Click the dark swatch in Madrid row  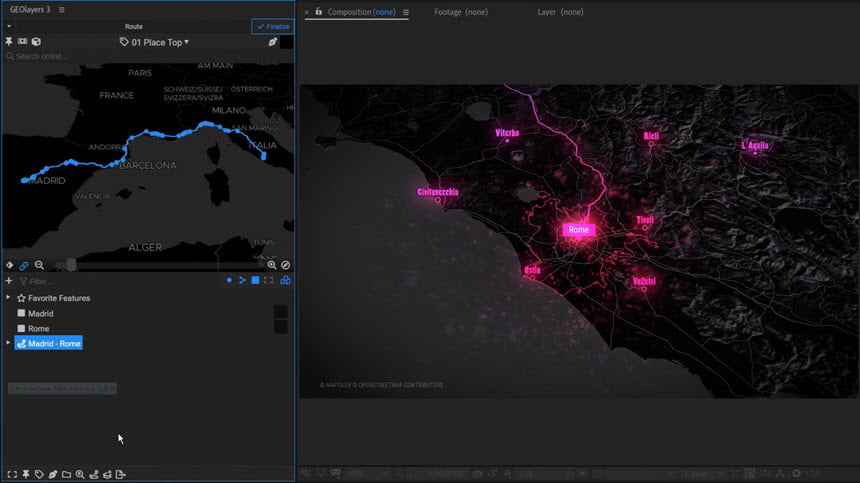tap(281, 312)
